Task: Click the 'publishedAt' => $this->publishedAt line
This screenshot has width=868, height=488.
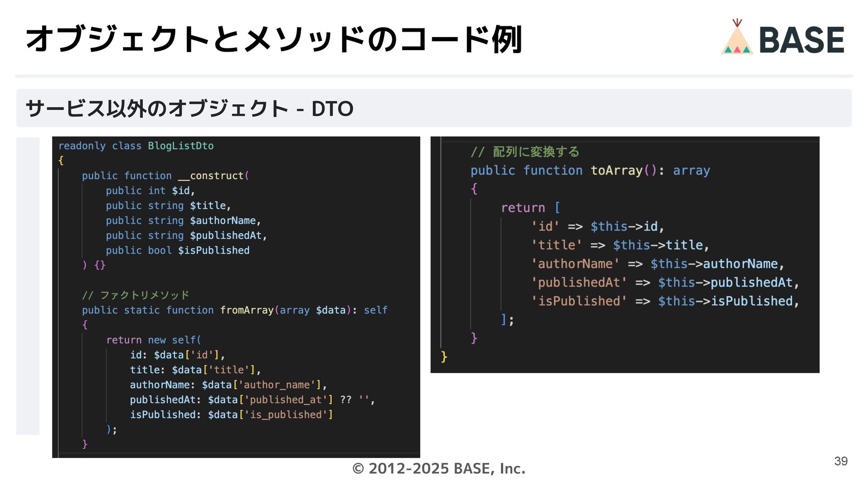Action: [665, 282]
